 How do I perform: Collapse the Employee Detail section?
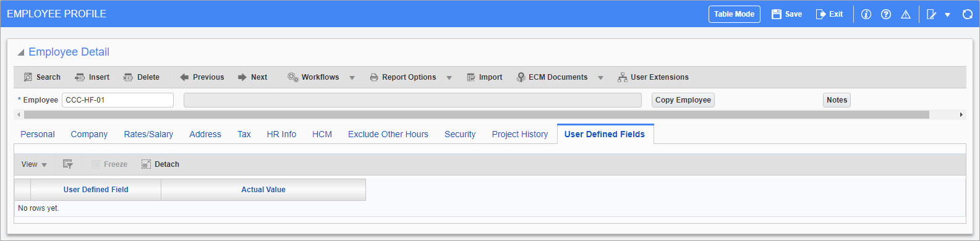click(21, 53)
